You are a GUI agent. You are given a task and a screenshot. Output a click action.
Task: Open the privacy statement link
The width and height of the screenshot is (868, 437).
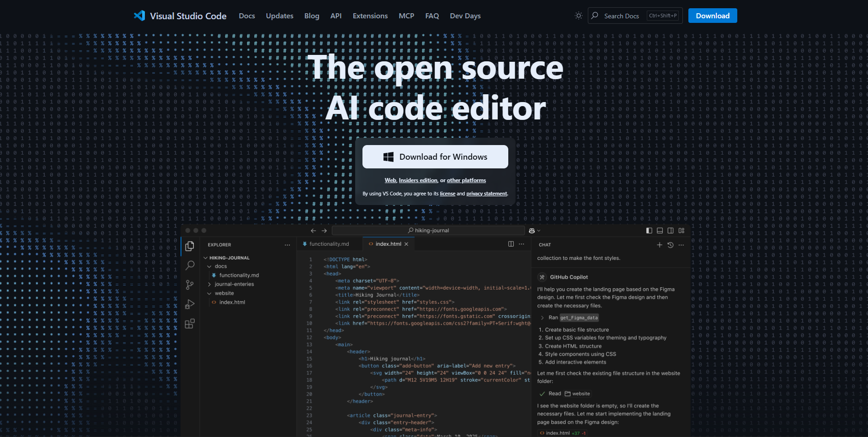click(487, 194)
